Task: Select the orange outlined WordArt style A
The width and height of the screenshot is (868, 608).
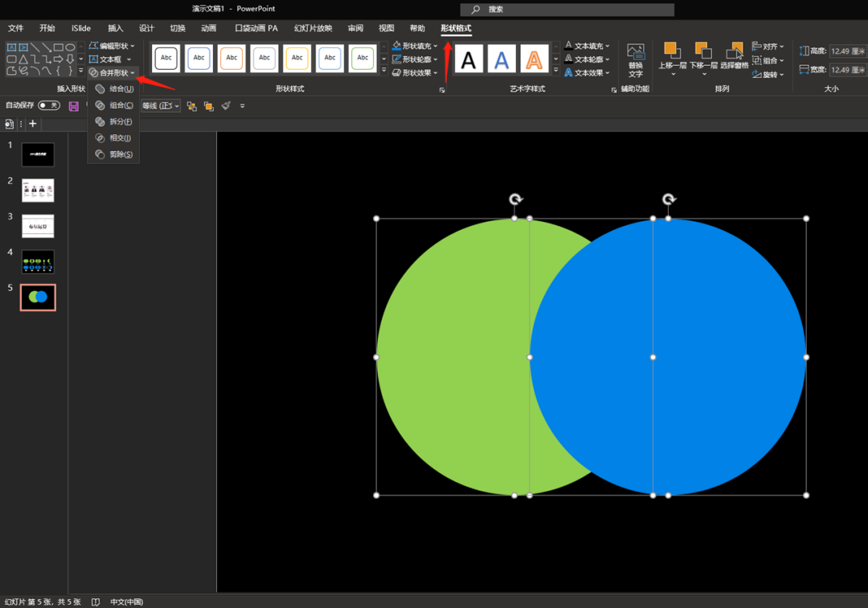Action: 534,59
